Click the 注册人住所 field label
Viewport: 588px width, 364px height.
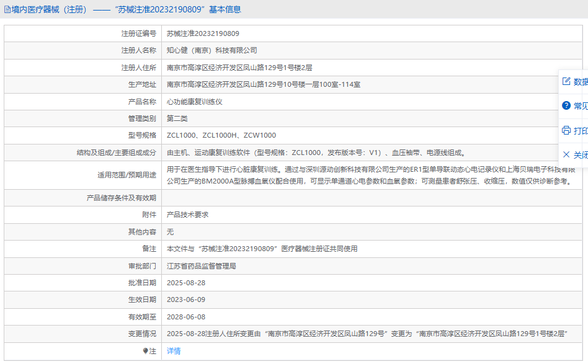coord(139,68)
